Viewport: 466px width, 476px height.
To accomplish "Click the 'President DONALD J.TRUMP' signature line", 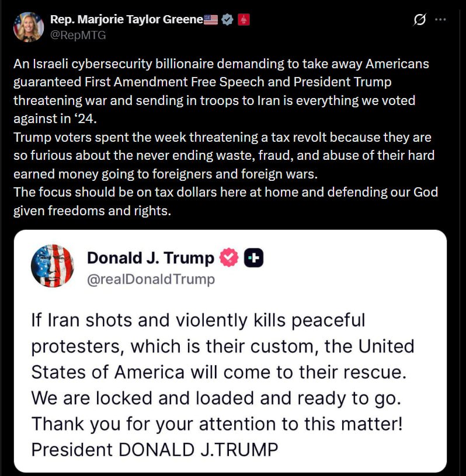I will pos(154,450).
